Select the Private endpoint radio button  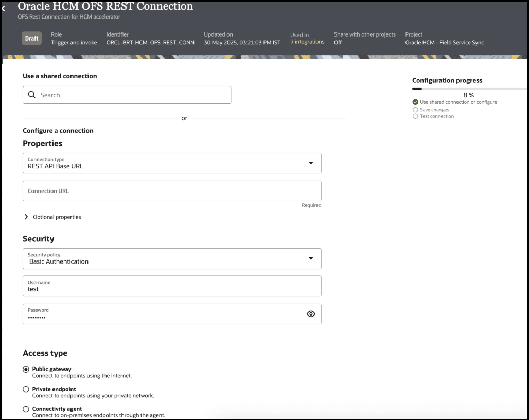[26, 389]
